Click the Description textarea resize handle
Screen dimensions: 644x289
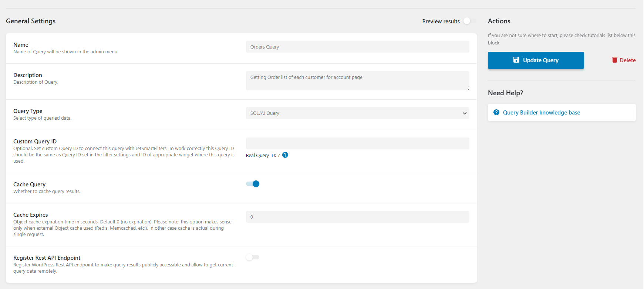click(x=467, y=88)
